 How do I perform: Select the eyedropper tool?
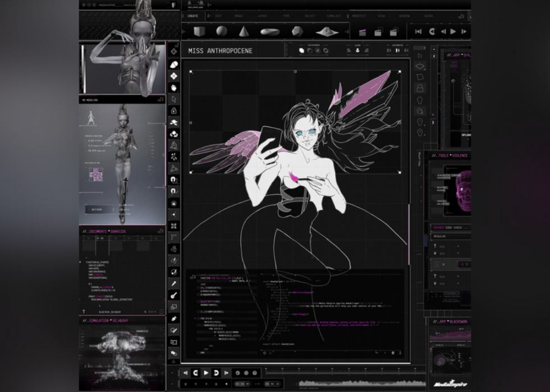click(x=173, y=284)
